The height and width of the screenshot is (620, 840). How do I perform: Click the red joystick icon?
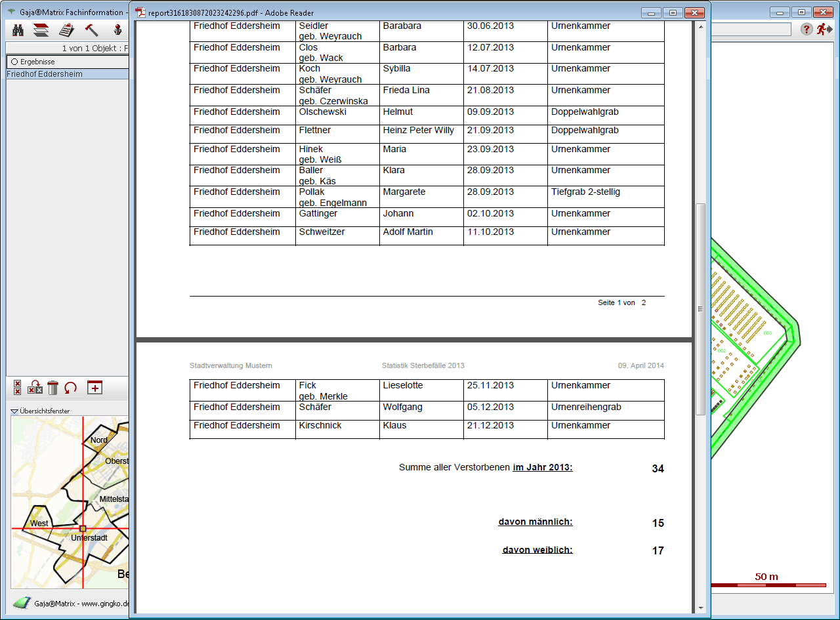118,30
